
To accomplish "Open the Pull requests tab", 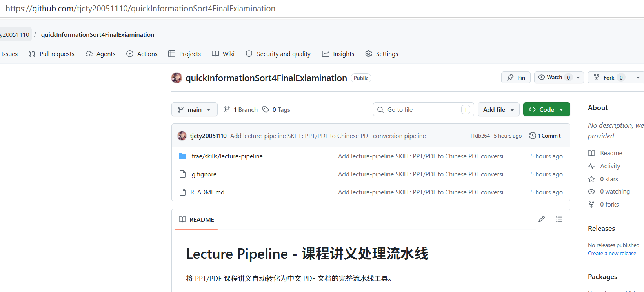I will coord(52,54).
